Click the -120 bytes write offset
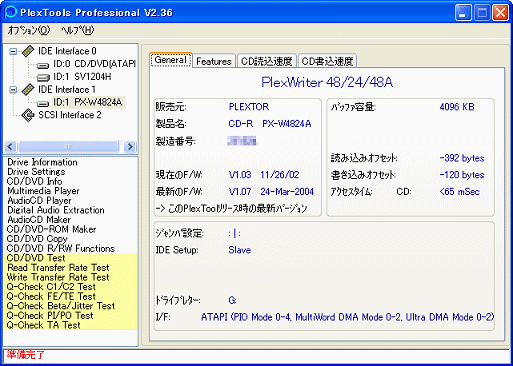513x366 pixels. pyautogui.click(x=462, y=175)
